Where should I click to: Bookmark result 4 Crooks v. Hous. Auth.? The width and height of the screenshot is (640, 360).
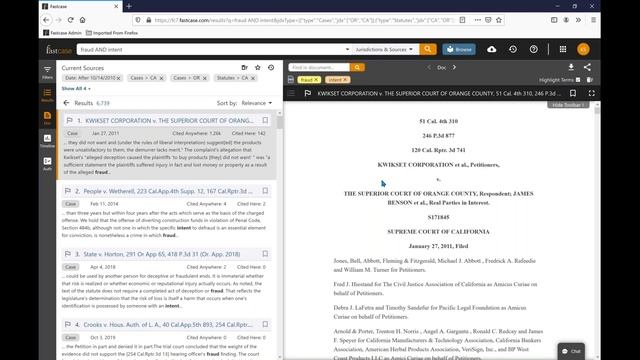coord(265,324)
